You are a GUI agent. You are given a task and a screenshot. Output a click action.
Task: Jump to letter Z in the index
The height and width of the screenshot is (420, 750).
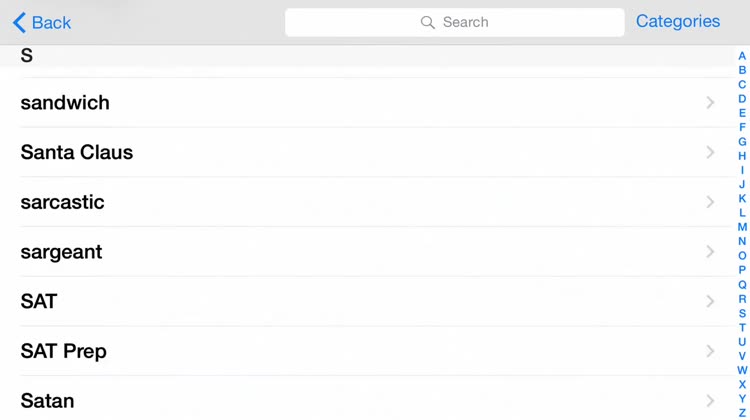coord(742,413)
